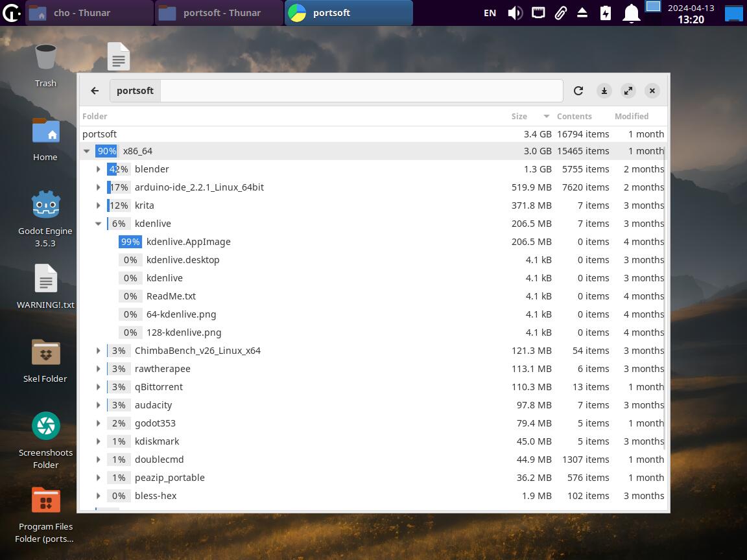Sort by the Folder column header
This screenshot has width=747, height=560.
pyautogui.click(x=95, y=116)
